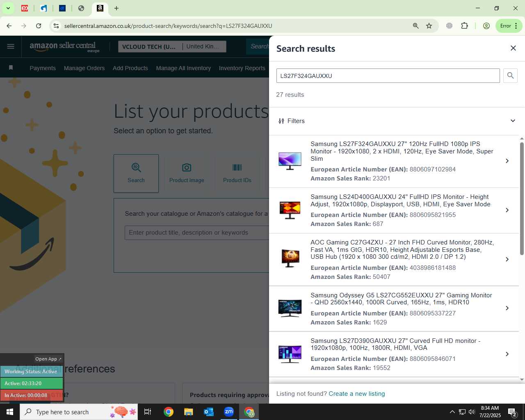
Task: Open File Explorer from the taskbar
Action: pyautogui.click(x=188, y=412)
